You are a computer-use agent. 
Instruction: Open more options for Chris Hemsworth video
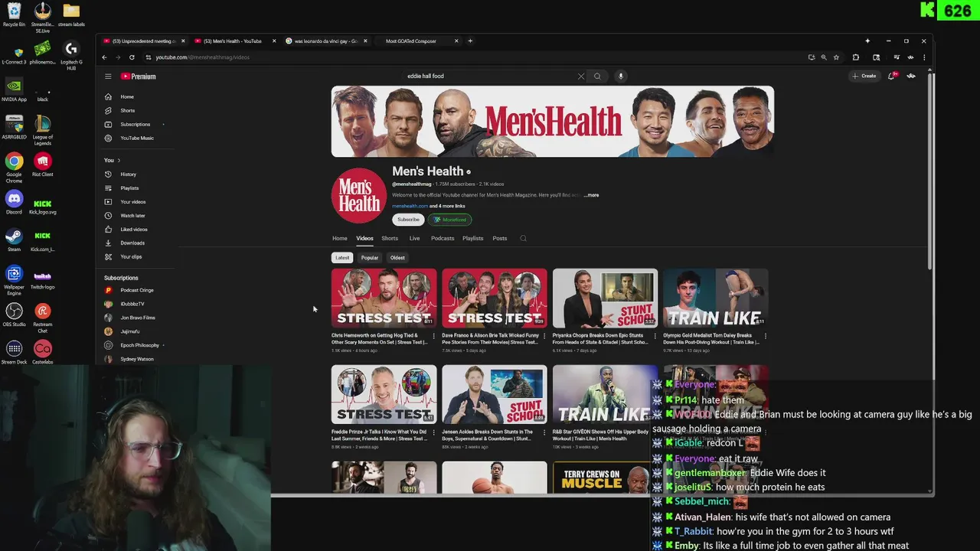click(434, 336)
